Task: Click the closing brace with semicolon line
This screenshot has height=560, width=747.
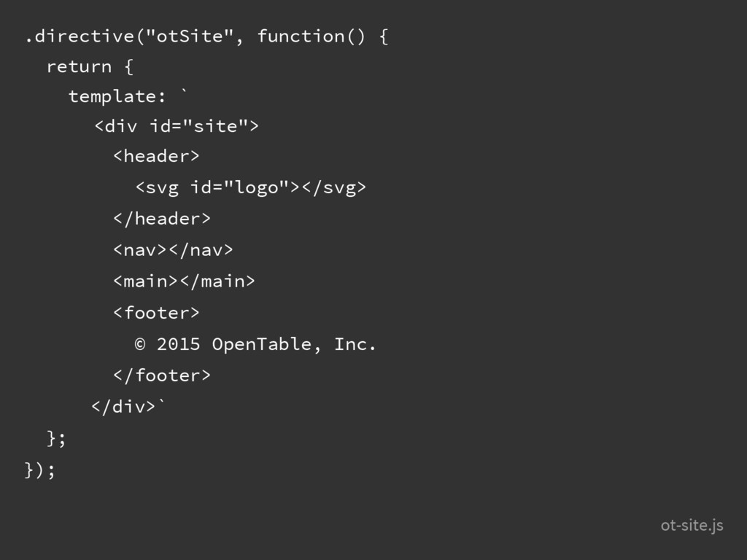Action: click(56, 438)
